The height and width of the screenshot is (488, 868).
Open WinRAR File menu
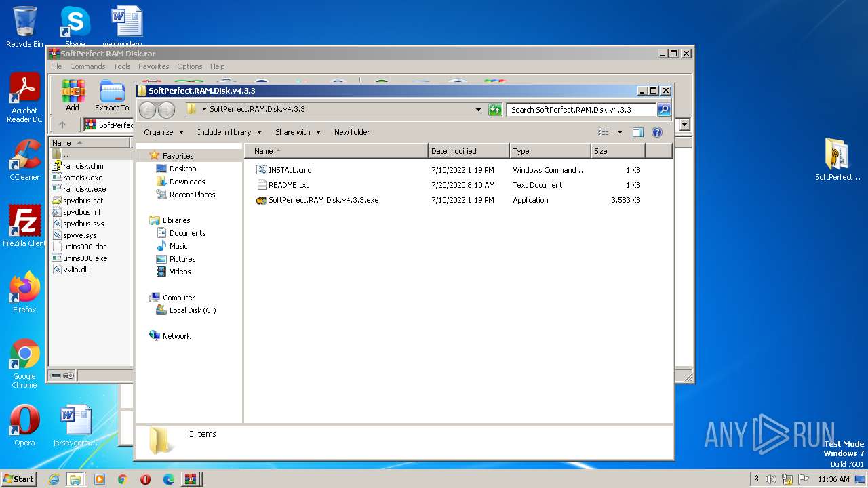pos(56,66)
